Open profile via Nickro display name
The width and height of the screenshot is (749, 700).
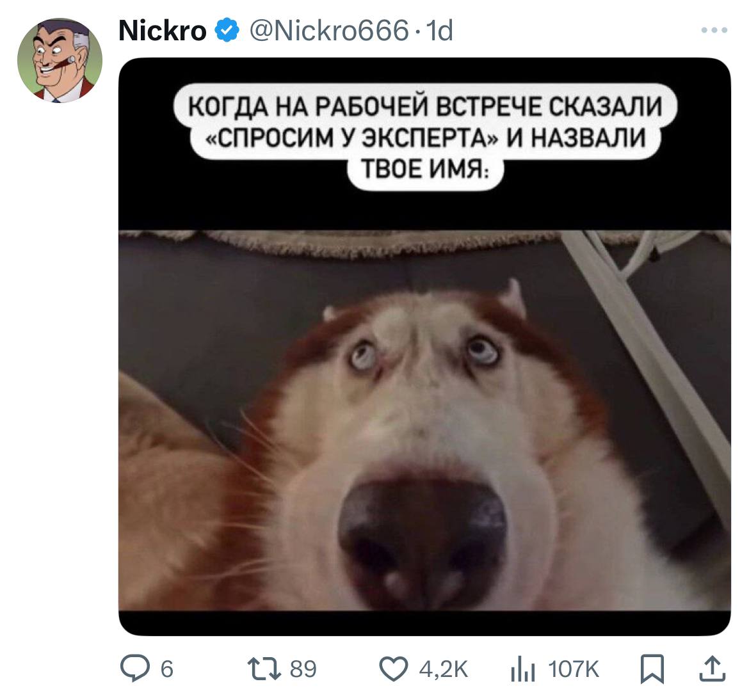pos(163,31)
